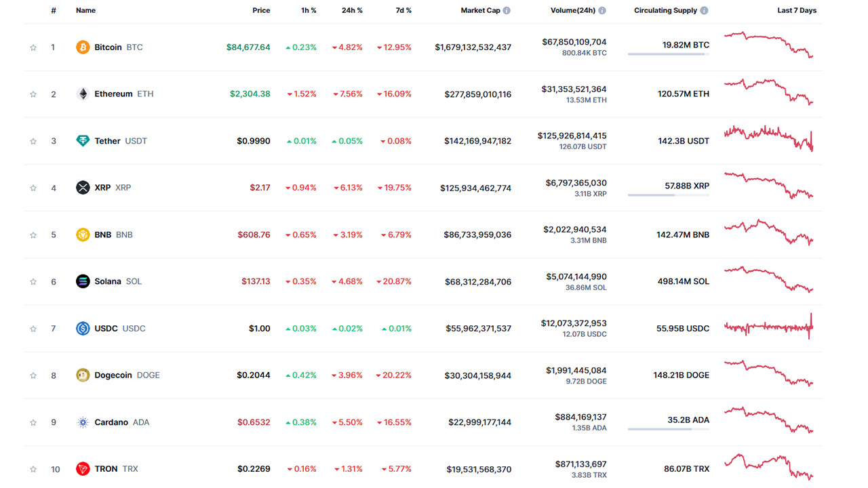
Task: Click Bitcoin market cap $1,679,132,532,437
Action: point(473,47)
